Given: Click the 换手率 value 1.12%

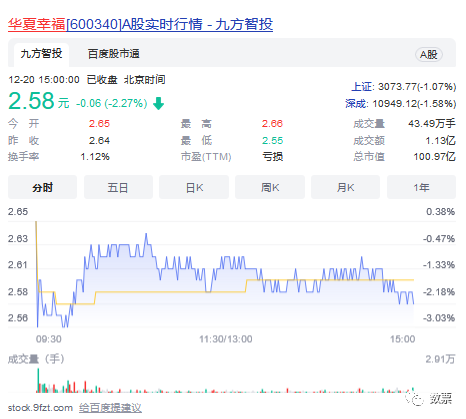Looking at the screenshot, I should click(95, 156).
